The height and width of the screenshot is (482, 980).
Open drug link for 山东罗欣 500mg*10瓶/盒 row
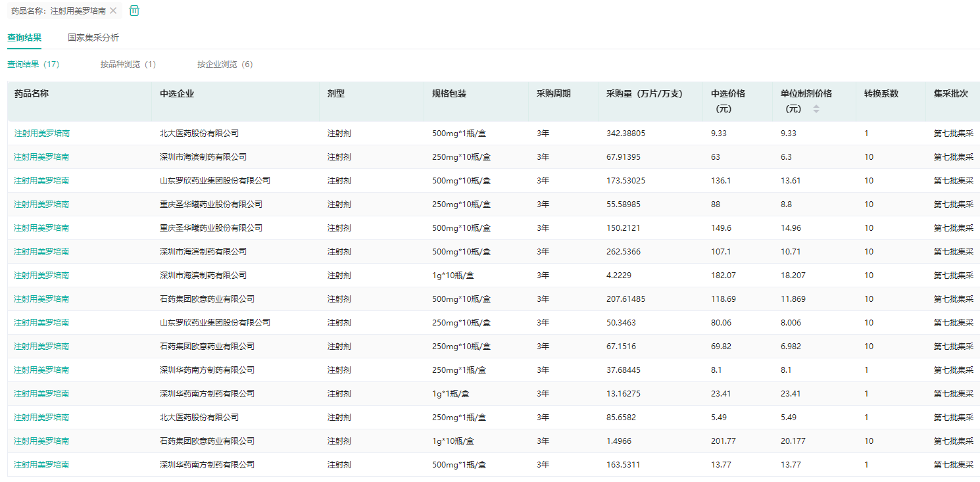tap(42, 180)
